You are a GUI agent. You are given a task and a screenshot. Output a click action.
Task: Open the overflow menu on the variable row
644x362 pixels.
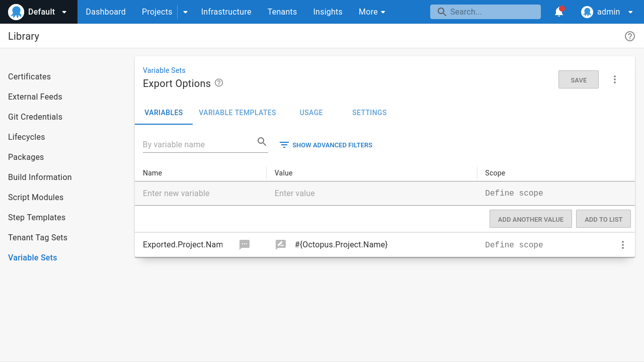coord(622,244)
